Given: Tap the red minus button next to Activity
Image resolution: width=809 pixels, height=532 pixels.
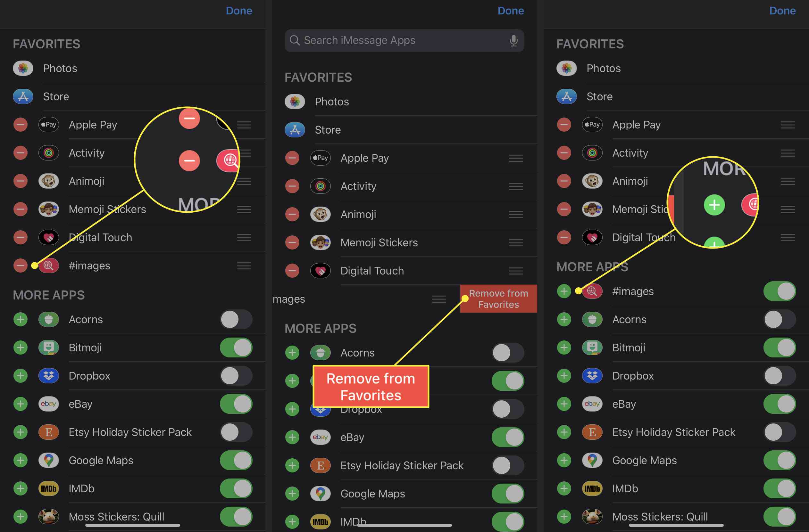Looking at the screenshot, I should pos(21,152).
